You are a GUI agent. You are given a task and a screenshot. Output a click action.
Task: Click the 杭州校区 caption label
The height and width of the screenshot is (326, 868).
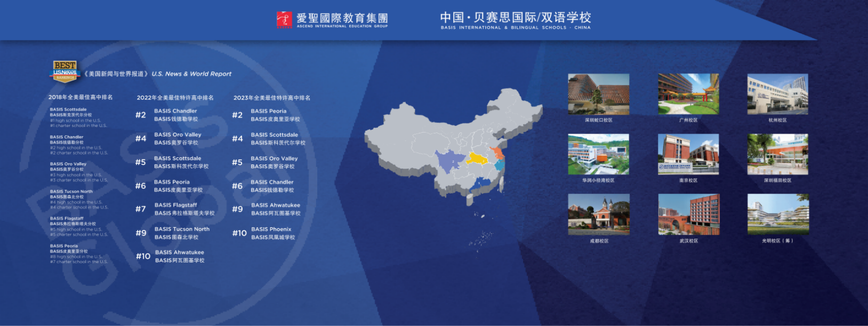pos(778,120)
